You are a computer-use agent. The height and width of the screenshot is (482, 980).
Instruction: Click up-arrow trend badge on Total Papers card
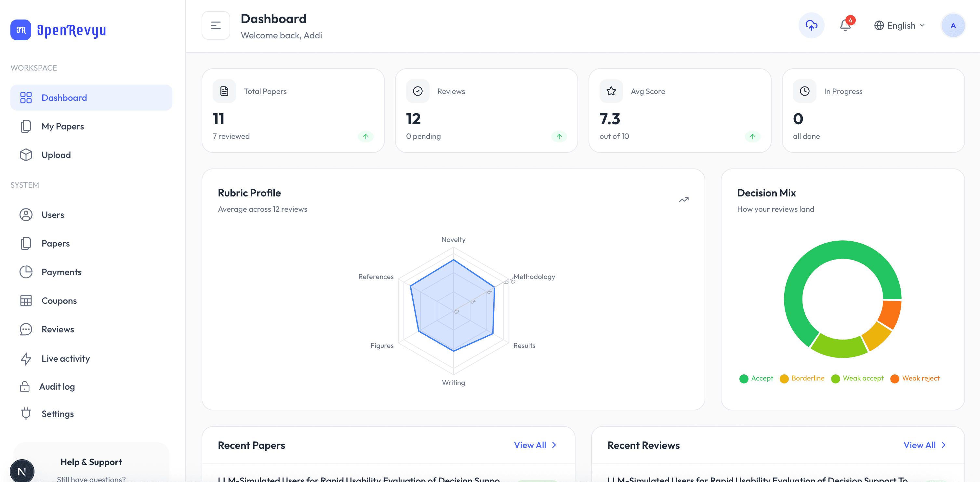[365, 136]
